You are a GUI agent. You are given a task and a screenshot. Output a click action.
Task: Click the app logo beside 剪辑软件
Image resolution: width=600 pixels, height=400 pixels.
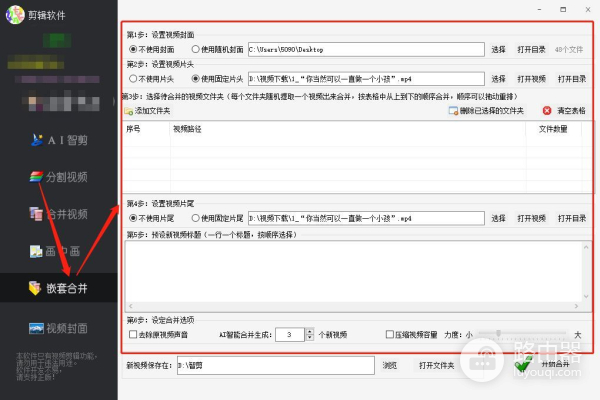pos(15,15)
